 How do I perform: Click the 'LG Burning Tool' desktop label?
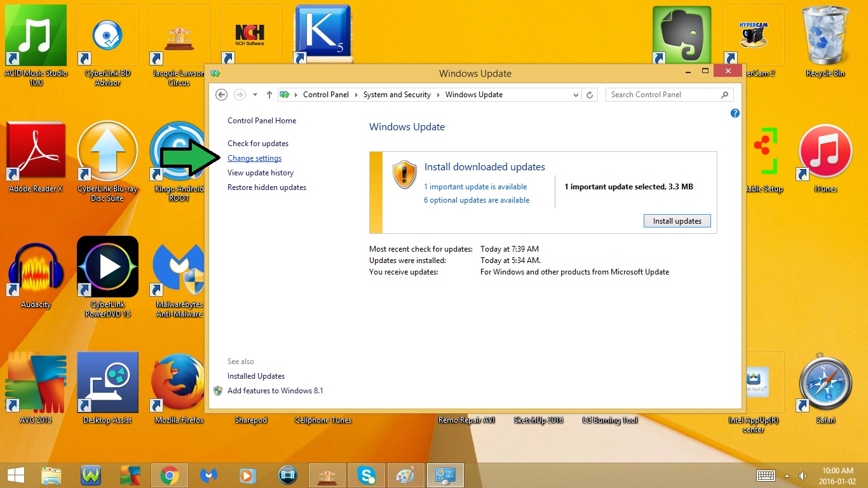pyautogui.click(x=610, y=420)
